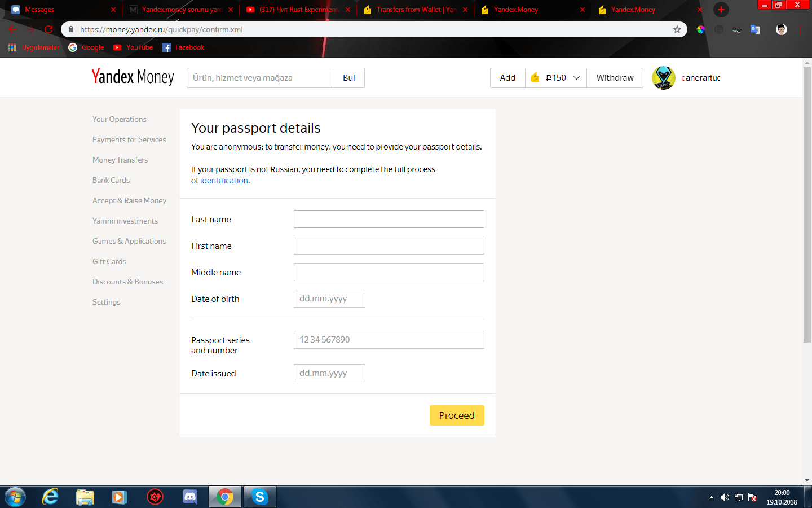
Task: Focus the Last name field
Action: 389,219
